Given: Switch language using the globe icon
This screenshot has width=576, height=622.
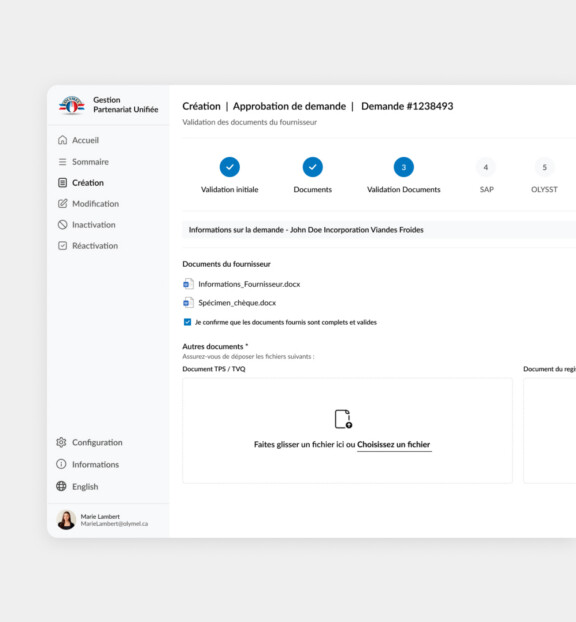Looking at the screenshot, I should click(x=61, y=486).
